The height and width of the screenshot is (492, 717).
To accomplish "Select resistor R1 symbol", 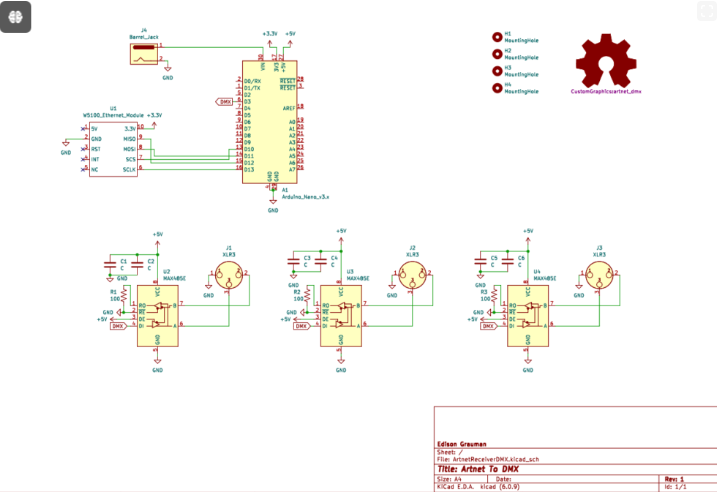I will point(124,296).
